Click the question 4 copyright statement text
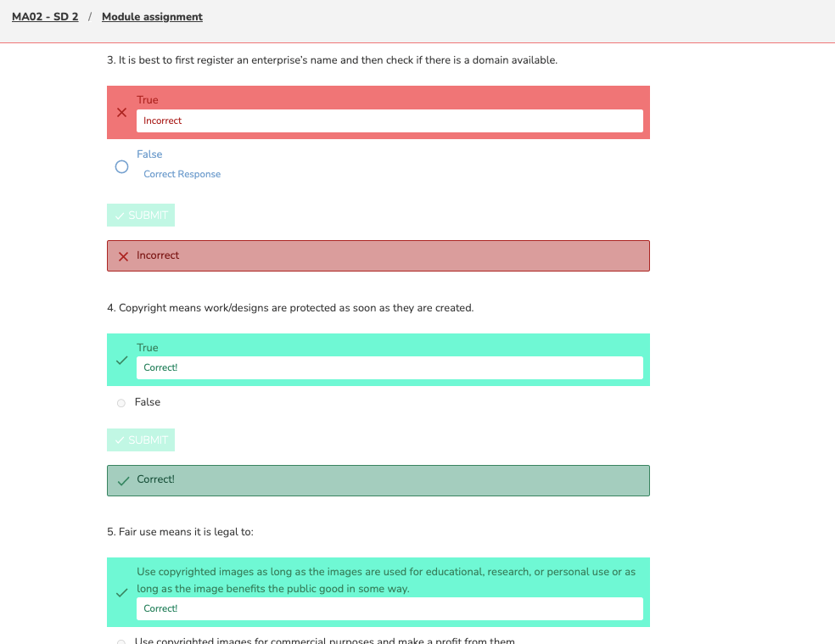The height and width of the screenshot is (644, 835). pos(290,308)
